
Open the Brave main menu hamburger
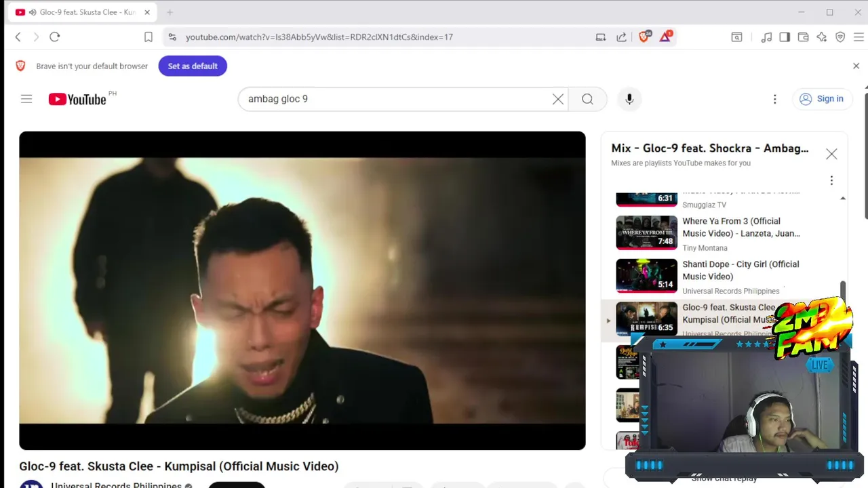(x=859, y=37)
